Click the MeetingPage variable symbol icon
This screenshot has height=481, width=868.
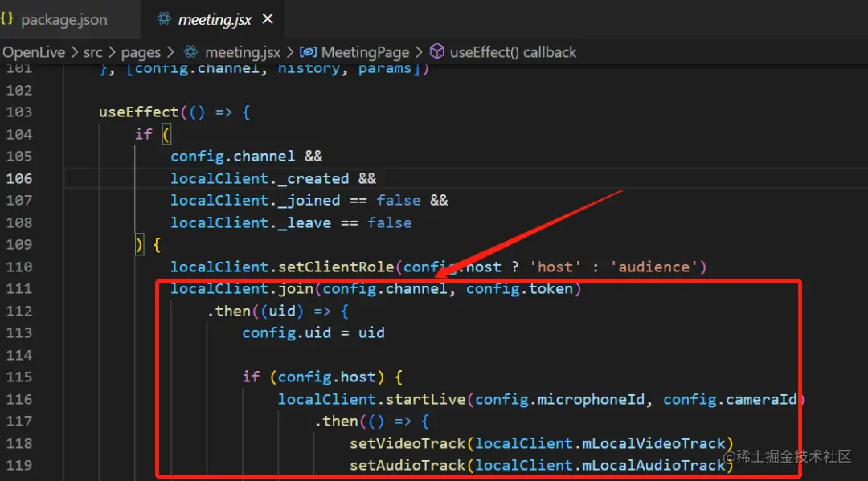tap(309, 52)
